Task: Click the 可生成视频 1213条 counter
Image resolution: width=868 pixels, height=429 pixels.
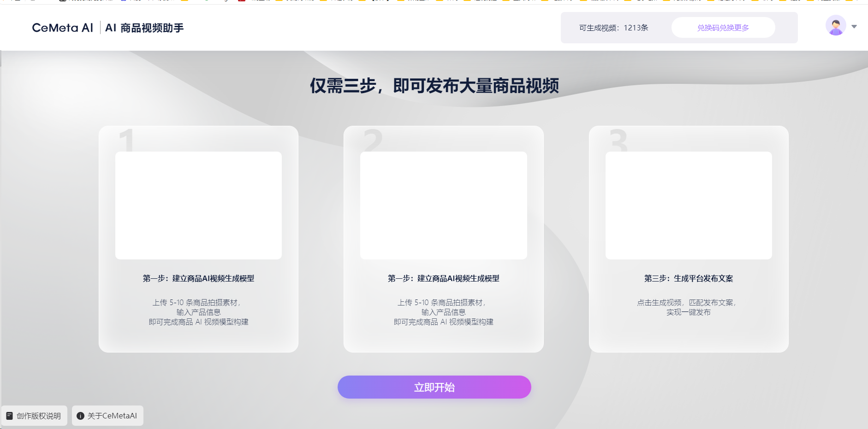Action: coord(613,28)
